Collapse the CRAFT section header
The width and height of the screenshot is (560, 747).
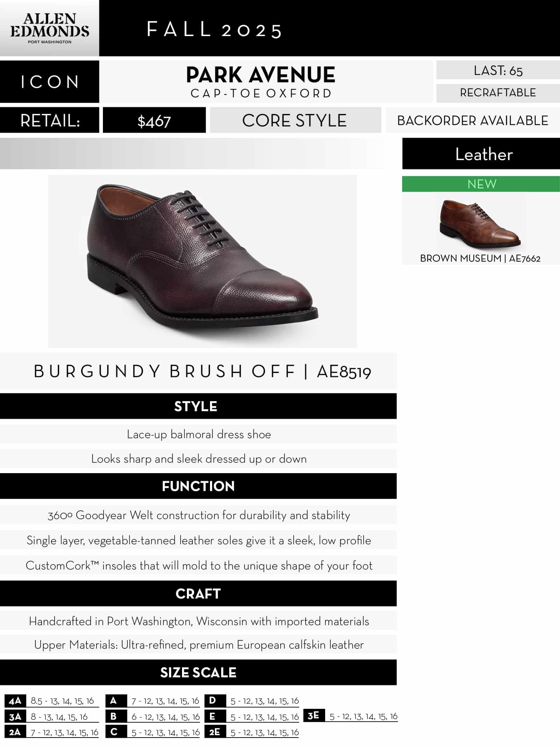click(x=198, y=594)
